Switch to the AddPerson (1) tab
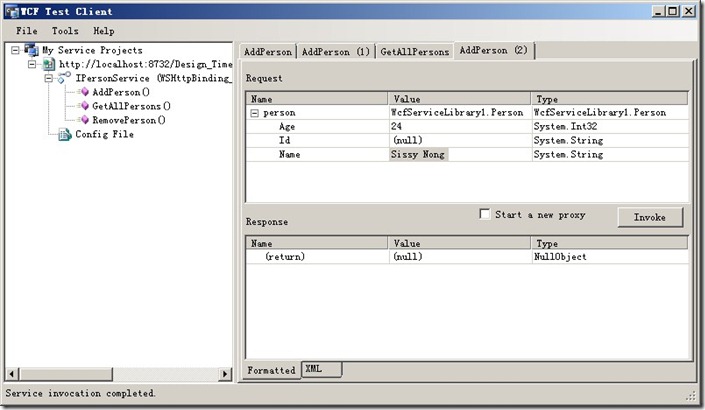 coord(335,52)
